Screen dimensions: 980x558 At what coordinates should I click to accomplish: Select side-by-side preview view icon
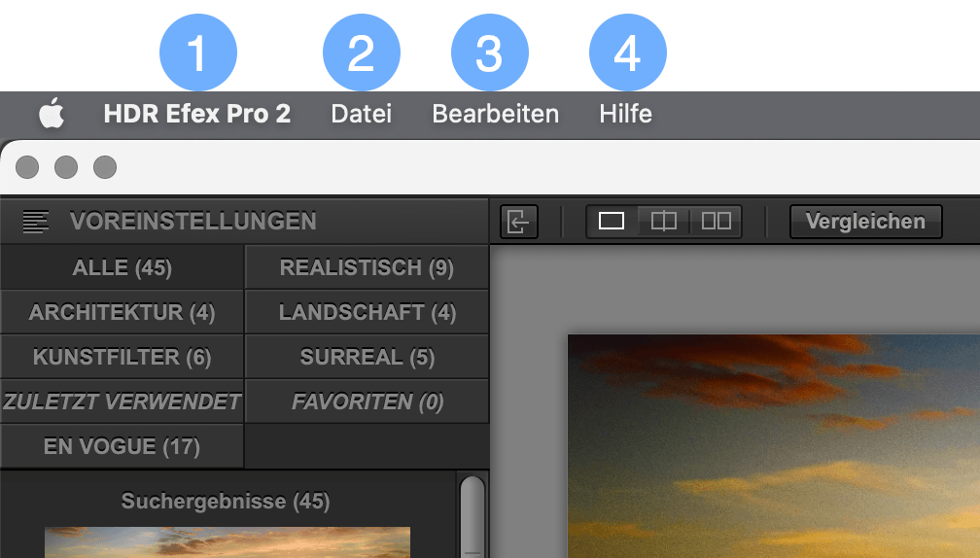(717, 222)
